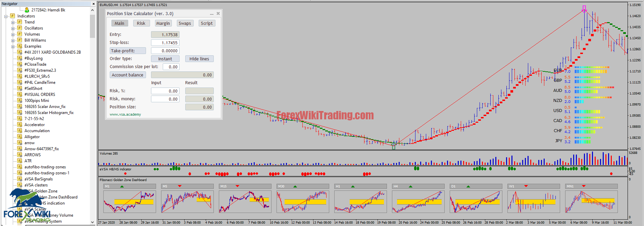Expand the Bill Williams folder
This screenshot has width=644, height=226.
[13, 40]
